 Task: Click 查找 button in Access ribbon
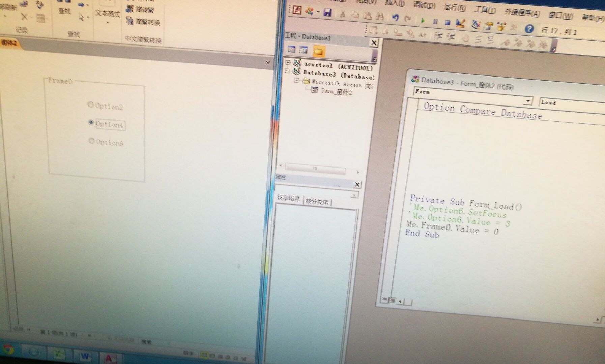(x=64, y=11)
